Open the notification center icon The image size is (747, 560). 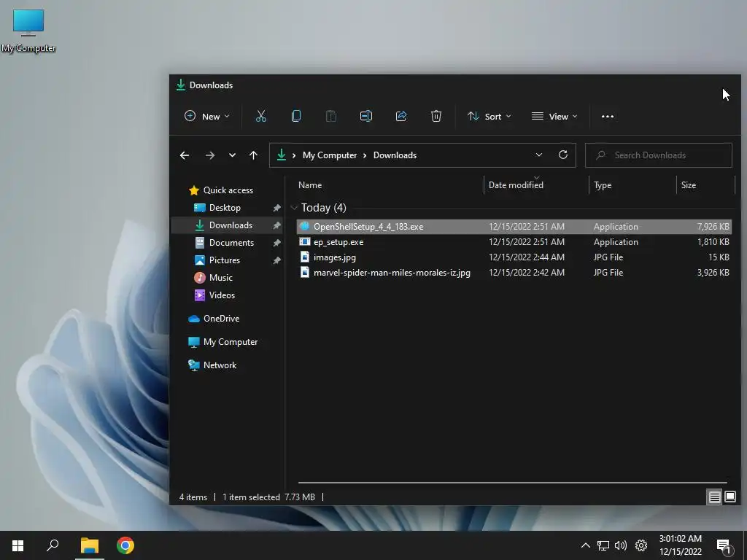coord(724,546)
